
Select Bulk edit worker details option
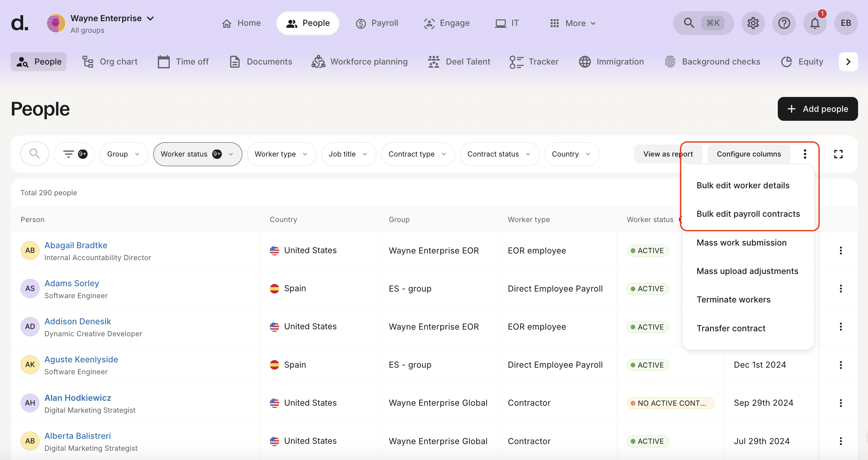click(743, 185)
